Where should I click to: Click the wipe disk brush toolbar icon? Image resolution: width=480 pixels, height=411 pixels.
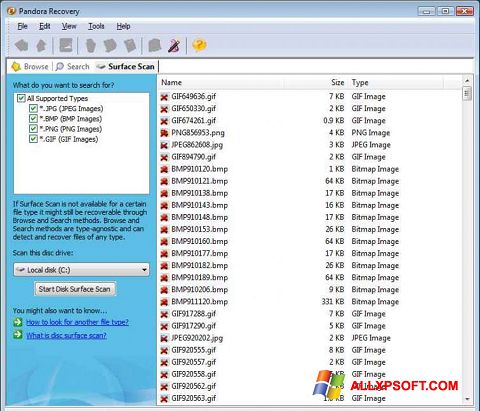point(174,45)
